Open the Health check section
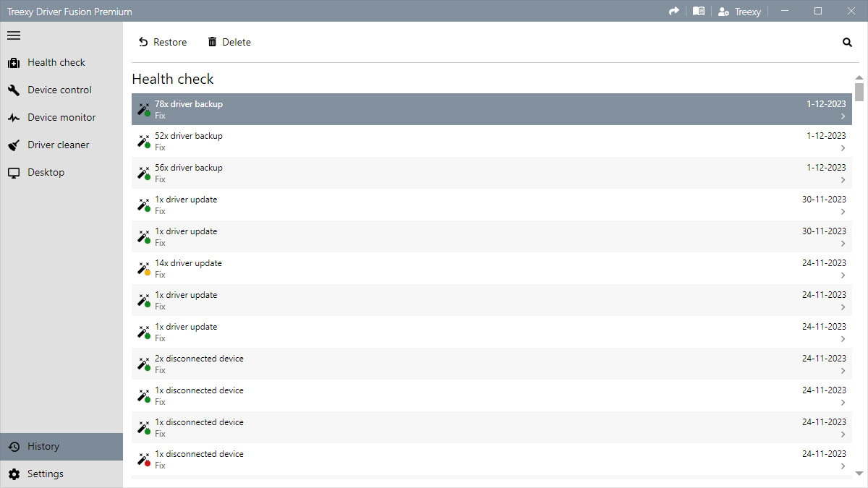Screen dimensions: 868x488 point(56,63)
